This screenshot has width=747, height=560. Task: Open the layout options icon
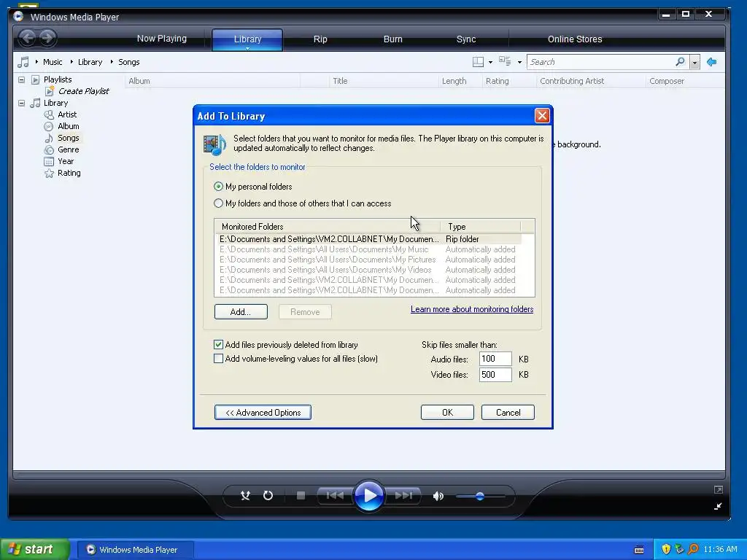tap(478, 62)
